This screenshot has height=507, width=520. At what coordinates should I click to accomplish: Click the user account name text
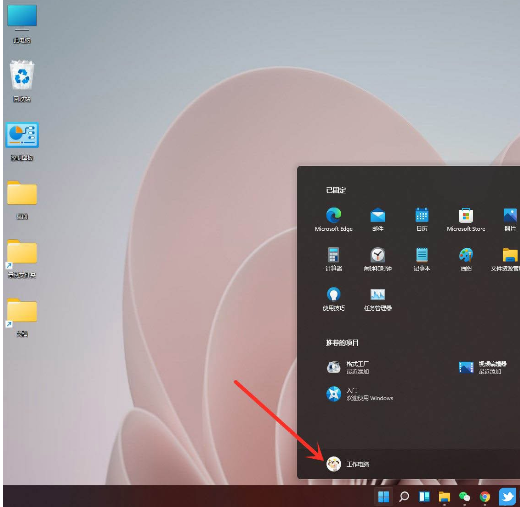(x=358, y=464)
